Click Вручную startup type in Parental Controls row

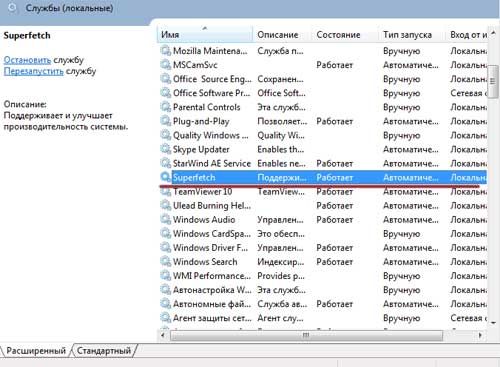402,107
